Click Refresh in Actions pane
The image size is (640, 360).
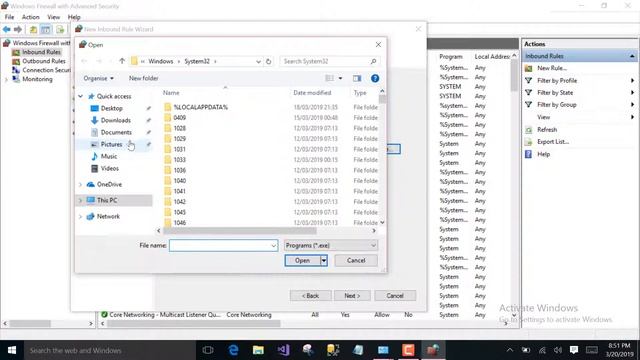point(547,129)
